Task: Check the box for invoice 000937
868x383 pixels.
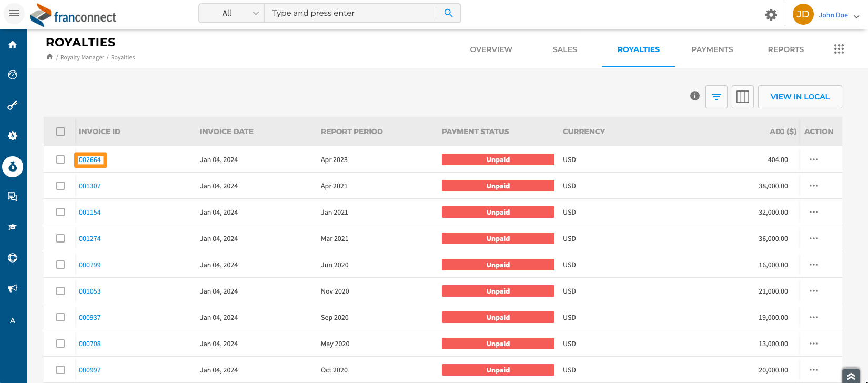Action: pos(60,317)
